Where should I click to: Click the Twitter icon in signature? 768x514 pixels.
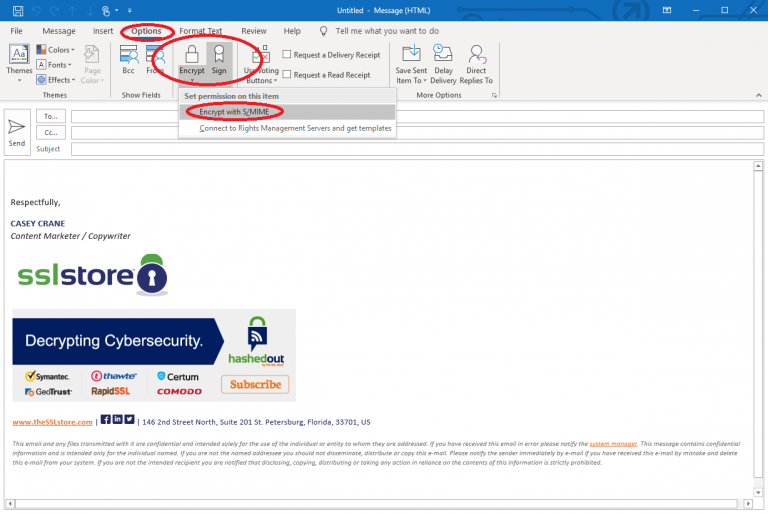tap(129, 419)
